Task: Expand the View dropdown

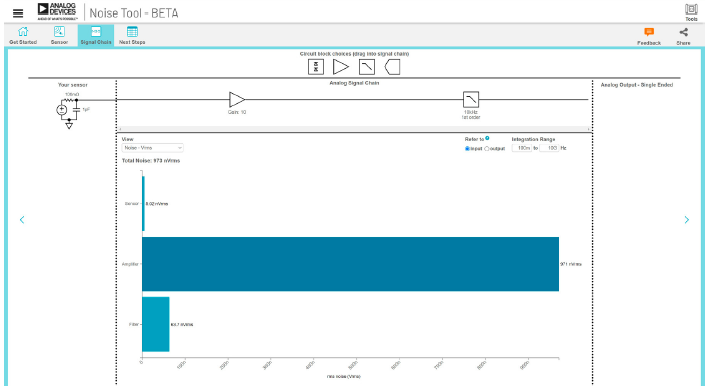Action: click(x=152, y=148)
